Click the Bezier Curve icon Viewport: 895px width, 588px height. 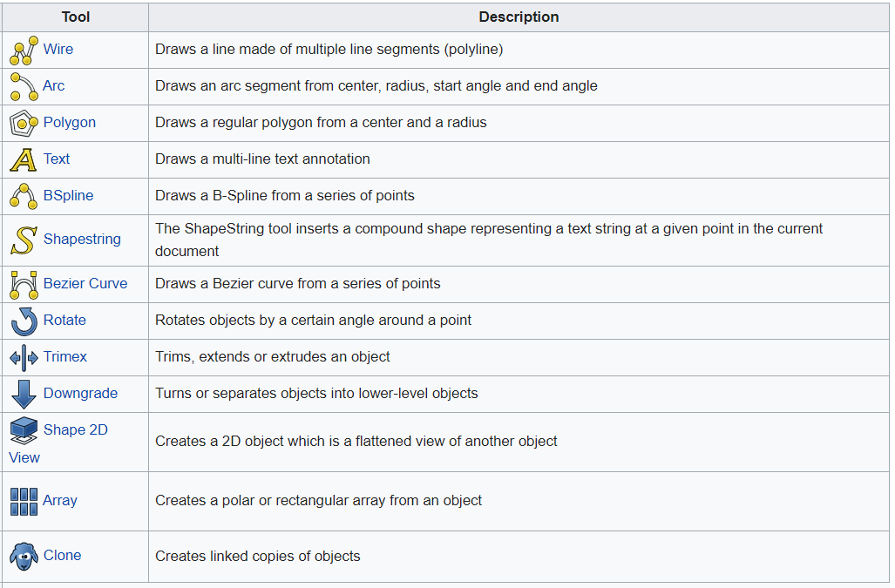(x=24, y=284)
